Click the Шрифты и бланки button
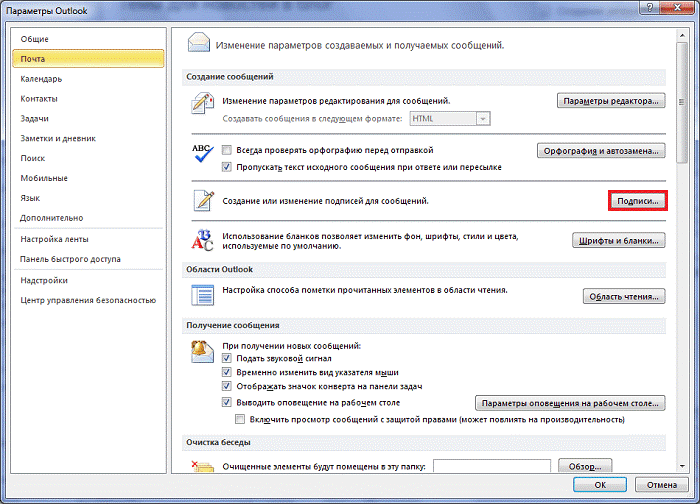 pos(618,241)
